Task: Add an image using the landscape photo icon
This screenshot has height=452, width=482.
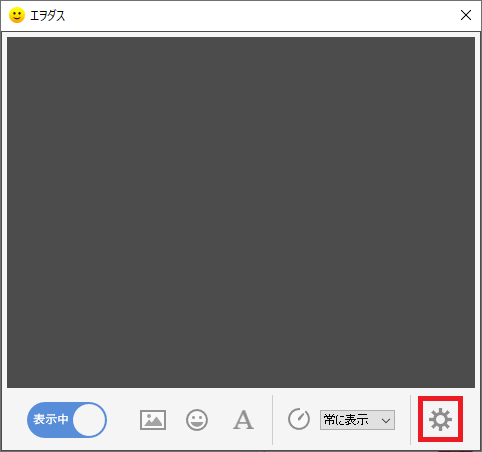Action: 153,420
